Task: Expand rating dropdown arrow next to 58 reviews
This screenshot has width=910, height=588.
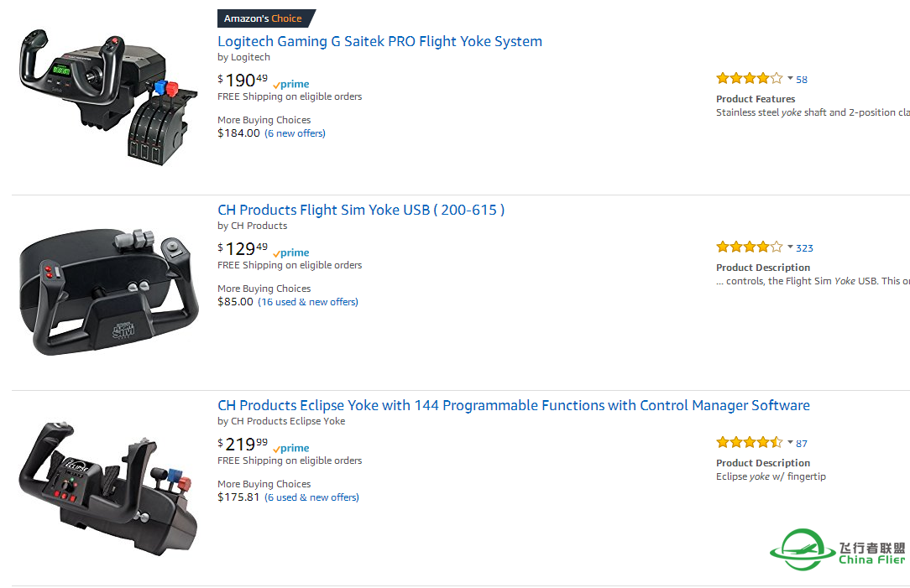Action: click(x=790, y=78)
